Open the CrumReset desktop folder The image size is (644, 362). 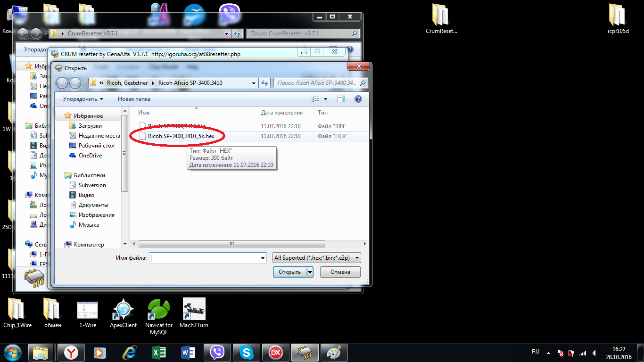tap(441, 19)
